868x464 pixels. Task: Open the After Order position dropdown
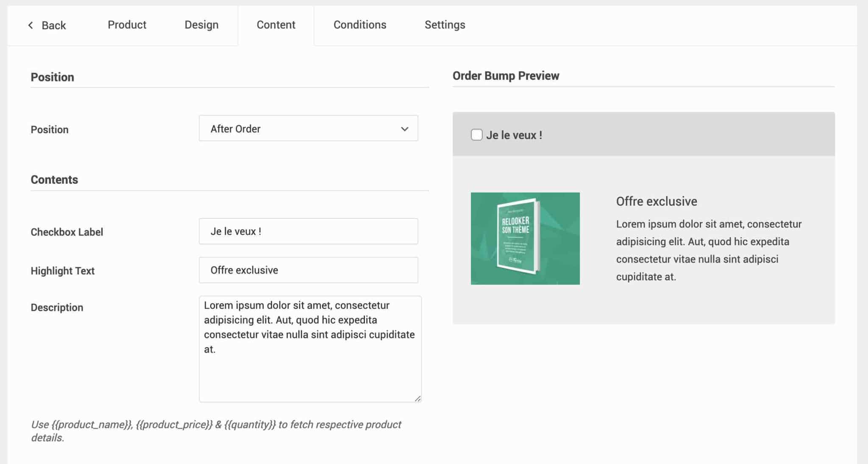(x=297, y=129)
